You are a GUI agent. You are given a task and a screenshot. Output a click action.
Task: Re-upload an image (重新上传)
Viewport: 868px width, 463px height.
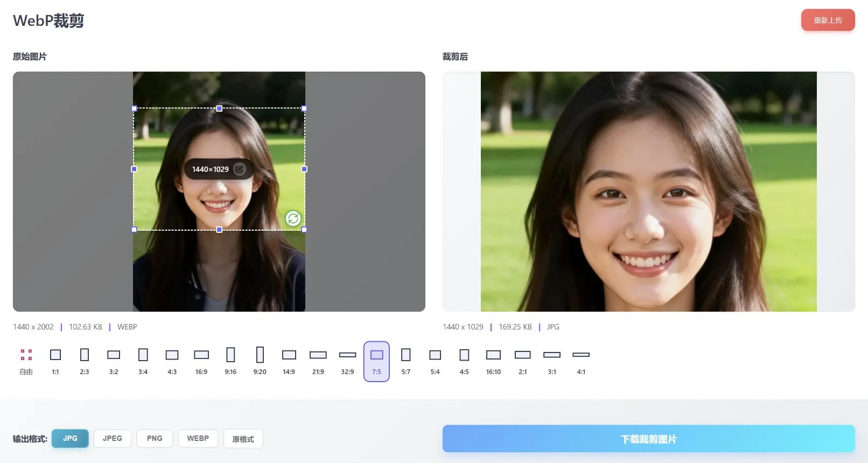pyautogui.click(x=828, y=20)
